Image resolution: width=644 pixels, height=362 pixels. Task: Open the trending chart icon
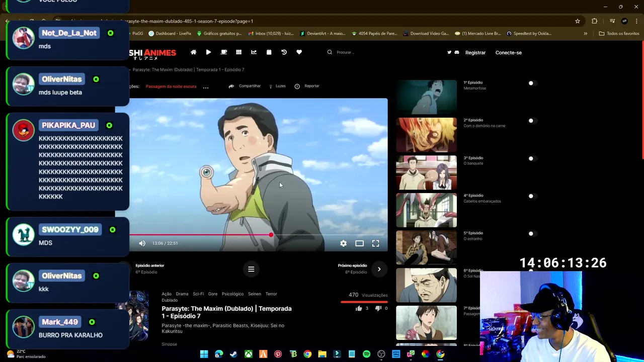coord(254,52)
